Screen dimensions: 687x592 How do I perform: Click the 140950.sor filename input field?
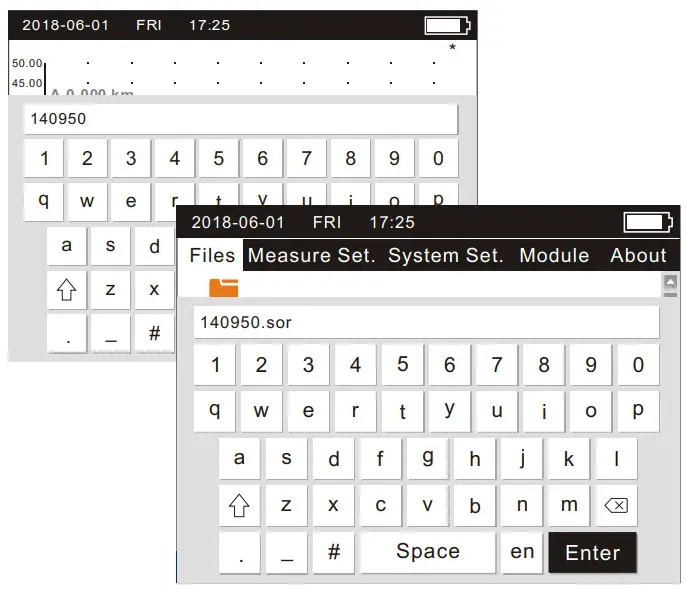(426, 323)
